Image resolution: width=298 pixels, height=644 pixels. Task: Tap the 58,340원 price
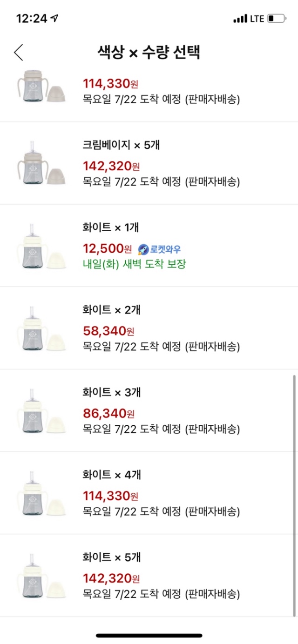[x=108, y=331]
